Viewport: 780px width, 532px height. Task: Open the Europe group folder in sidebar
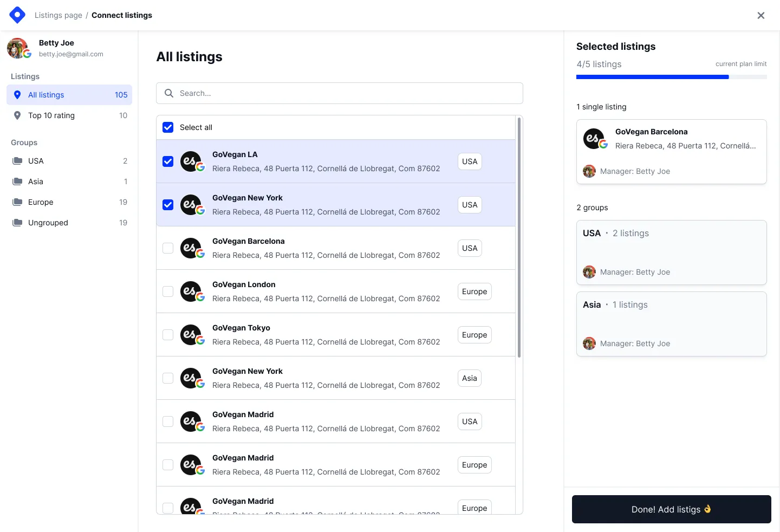[x=40, y=202]
